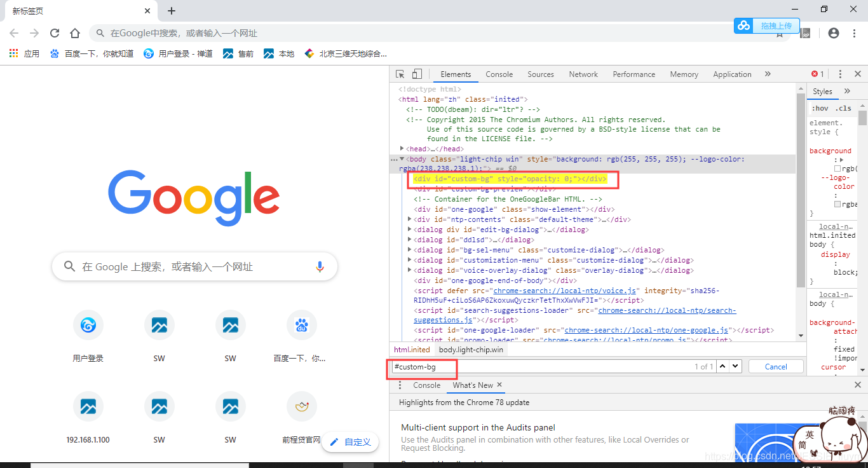The image size is (868, 468).
Task: Open the 百度一下 shortcut tile
Action: pyautogui.click(x=301, y=336)
